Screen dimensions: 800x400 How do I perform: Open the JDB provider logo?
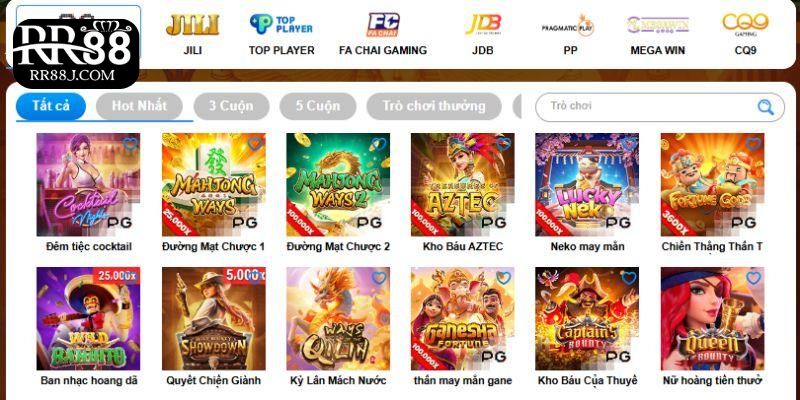483,24
